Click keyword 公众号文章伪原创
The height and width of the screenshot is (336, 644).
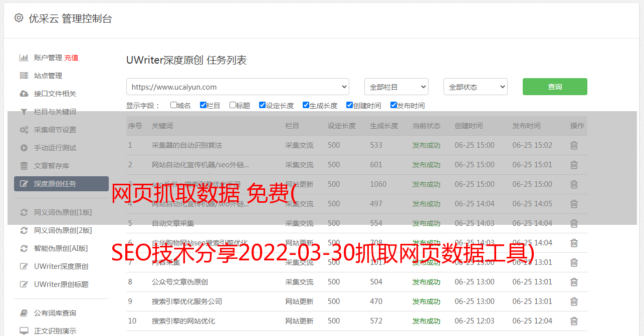click(180, 282)
